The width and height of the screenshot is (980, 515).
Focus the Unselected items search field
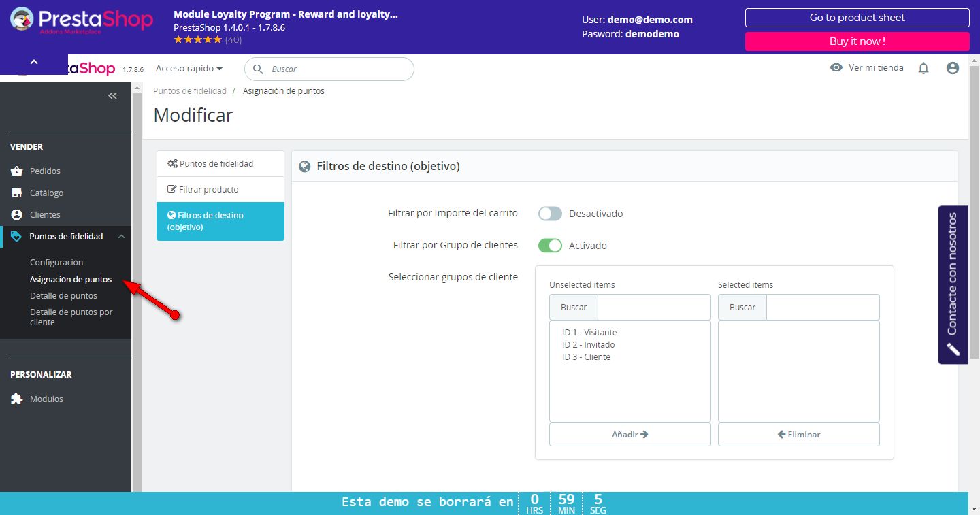pos(654,307)
